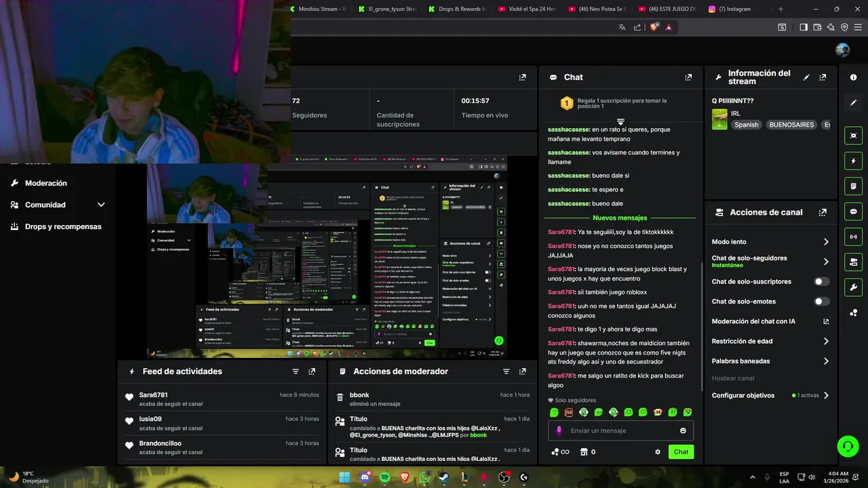Toggle Chat de solo-suscriptores switch
Viewport: 868px width, 488px height.
click(x=822, y=281)
